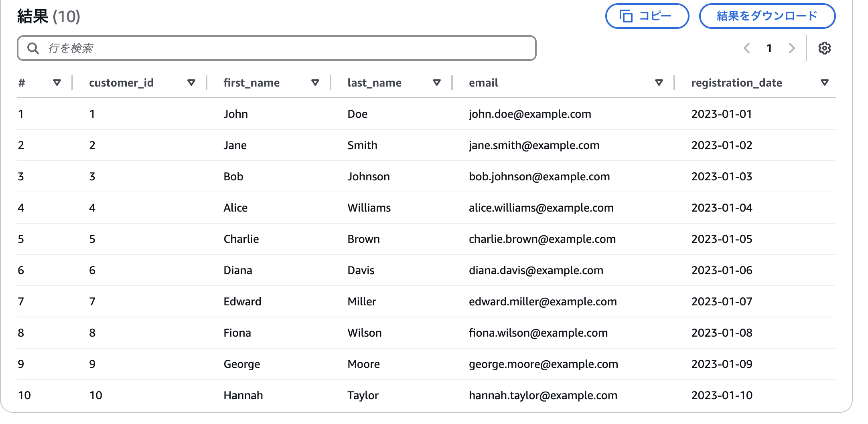
Task: Click the email column header
Action: point(483,83)
